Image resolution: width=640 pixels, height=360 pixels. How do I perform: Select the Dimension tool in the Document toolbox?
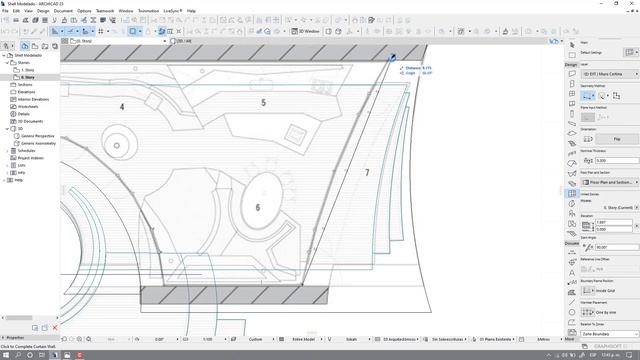pyautogui.click(x=572, y=252)
